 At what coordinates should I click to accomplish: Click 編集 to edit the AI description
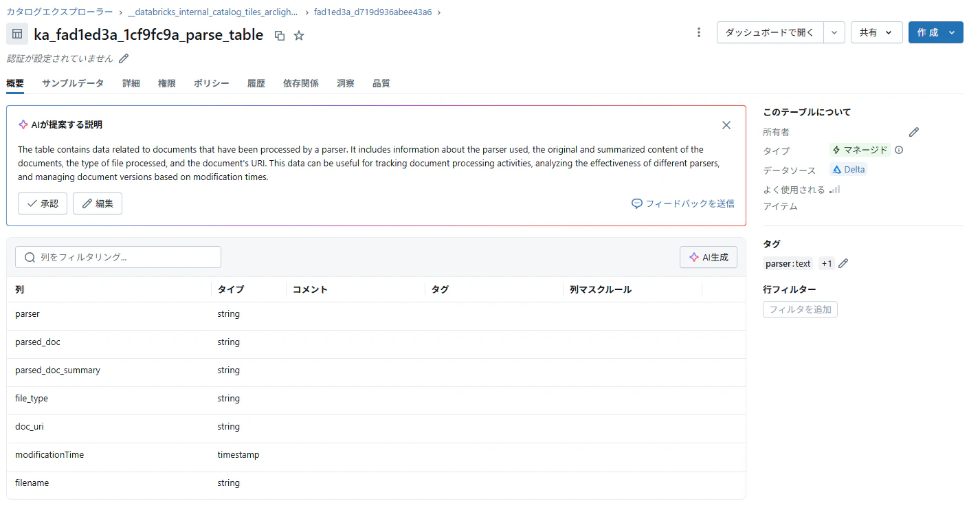click(98, 203)
